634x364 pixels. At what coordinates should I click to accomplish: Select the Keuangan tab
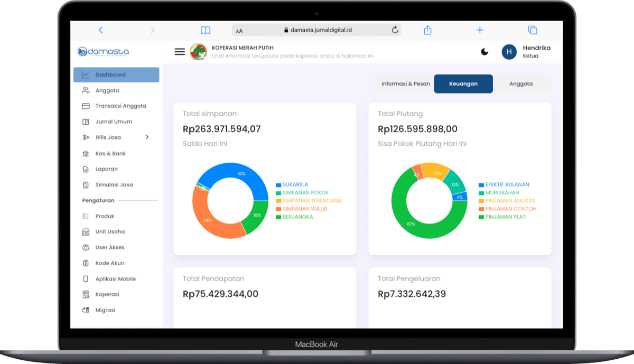463,84
